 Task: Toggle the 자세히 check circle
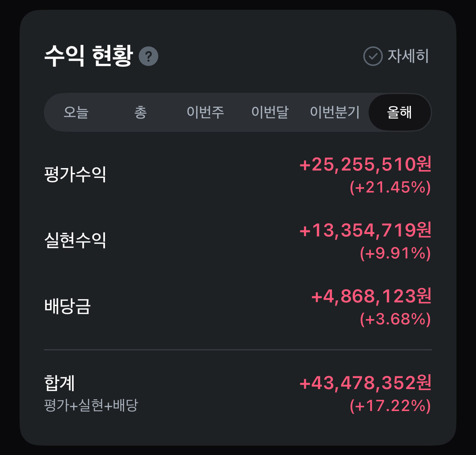pyautogui.click(x=373, y=56)
